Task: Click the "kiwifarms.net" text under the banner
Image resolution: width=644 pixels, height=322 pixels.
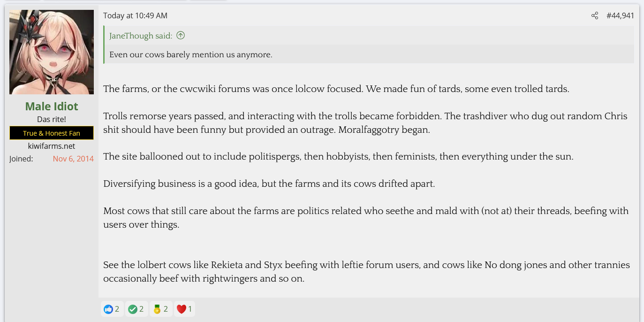Action: pyautogui.click(x=52, y=146)
